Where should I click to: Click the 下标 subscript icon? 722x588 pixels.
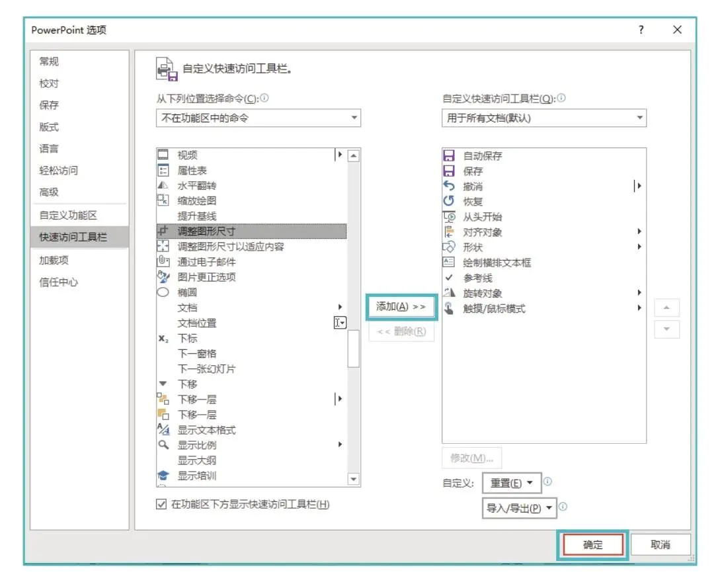pyautogui.click(x=163, y=339)
